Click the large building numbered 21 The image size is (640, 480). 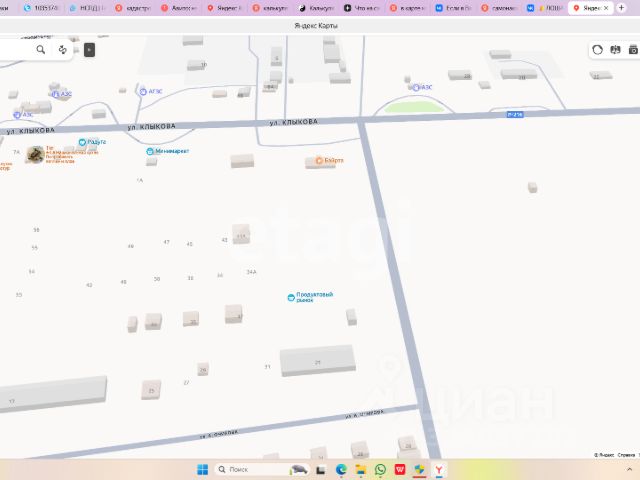click(x=318, y=361)
